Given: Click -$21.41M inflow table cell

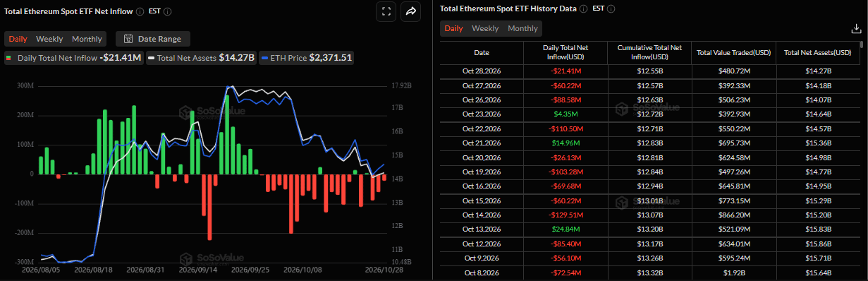Looking at the screenshot, I should pos(566,71).
